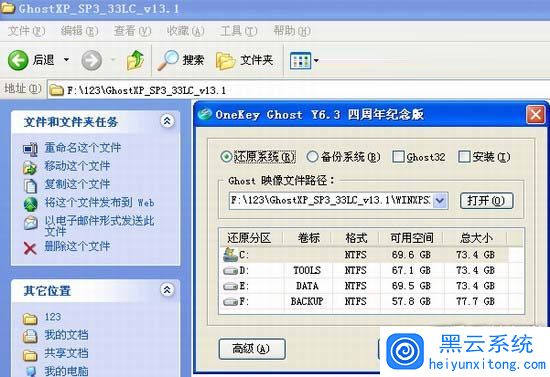This screenshot has height=377, width=550.
Task: Open the Tools (工具) menu
Action: [x=239, y=31]
